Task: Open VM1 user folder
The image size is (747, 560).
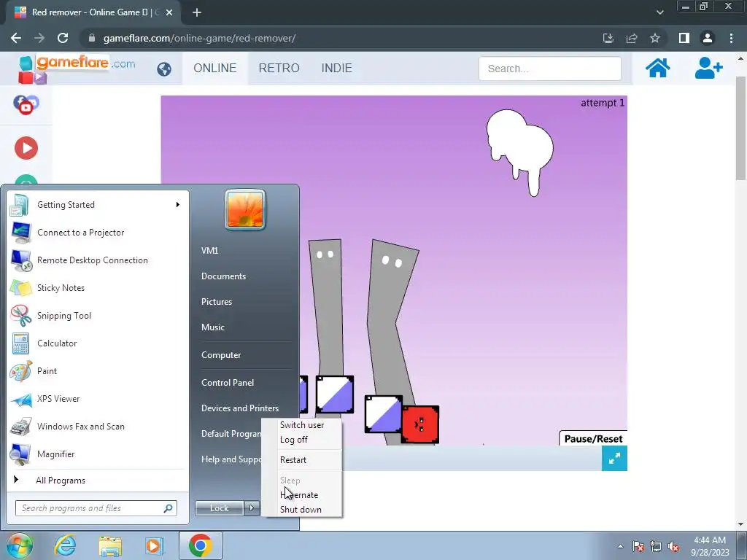Action: pos(209,251)
